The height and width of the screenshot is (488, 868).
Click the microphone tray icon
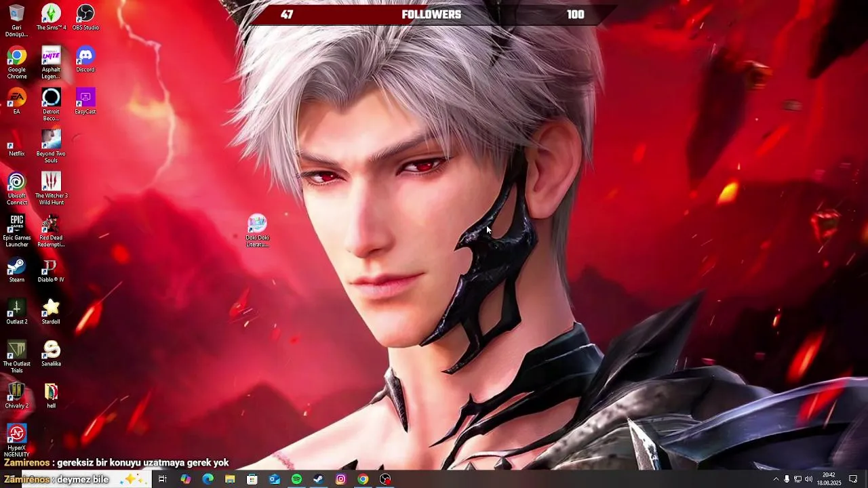pyautogui.click(x=787, y=479)
